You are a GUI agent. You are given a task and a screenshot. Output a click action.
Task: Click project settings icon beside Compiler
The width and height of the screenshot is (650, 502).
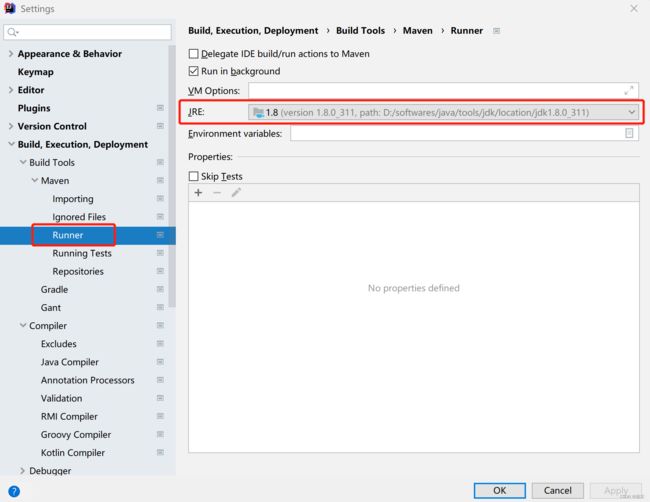[x=160, y=325]
